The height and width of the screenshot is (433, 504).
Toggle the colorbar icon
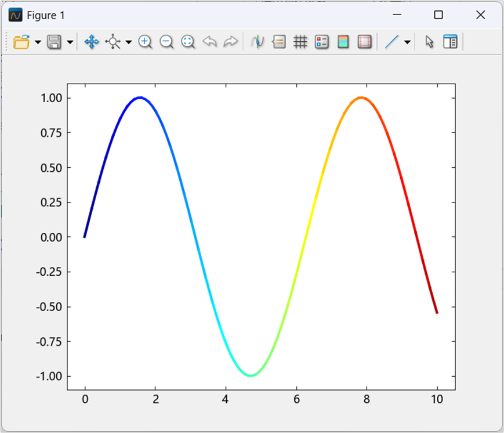pos(343,42)
